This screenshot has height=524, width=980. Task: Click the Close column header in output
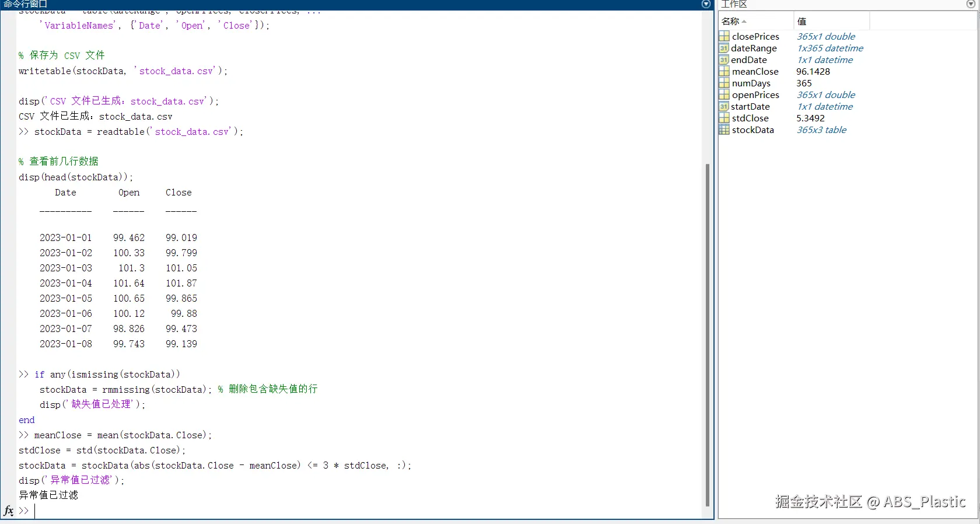coord(178,193)
